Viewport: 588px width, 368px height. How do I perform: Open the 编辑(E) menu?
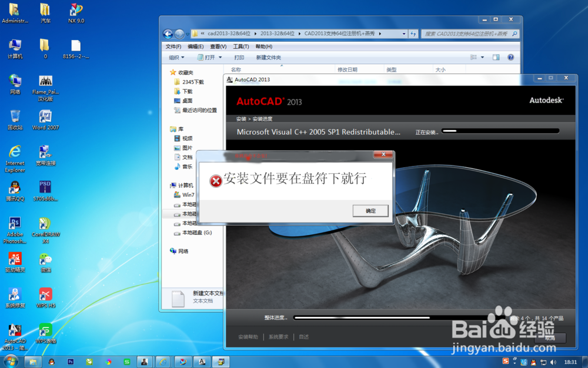pos(196,47)
